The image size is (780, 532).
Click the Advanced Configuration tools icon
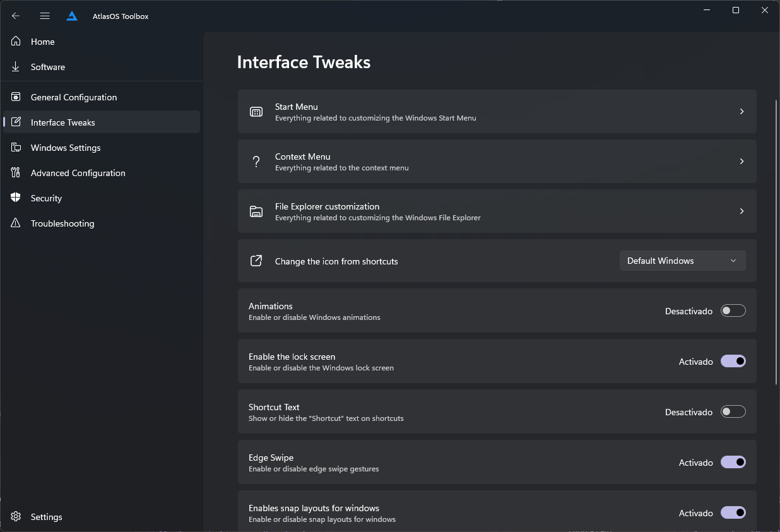[x=16, y=173]
